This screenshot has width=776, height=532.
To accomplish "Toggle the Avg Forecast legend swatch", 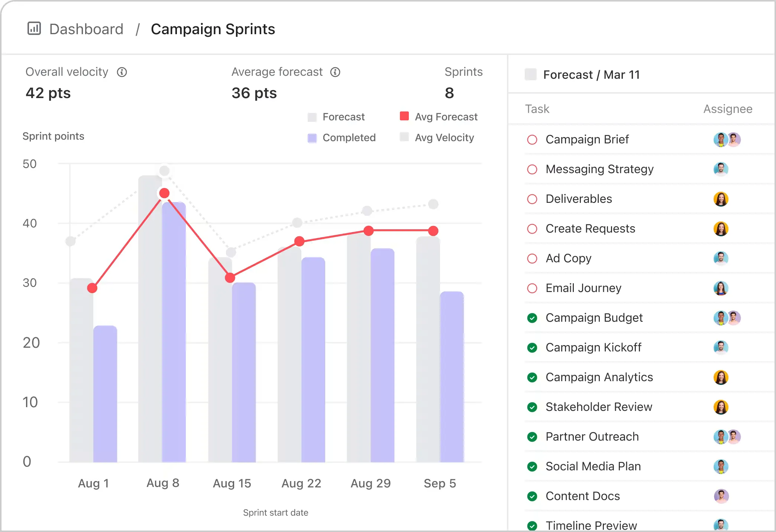I will tap(404, 116).
